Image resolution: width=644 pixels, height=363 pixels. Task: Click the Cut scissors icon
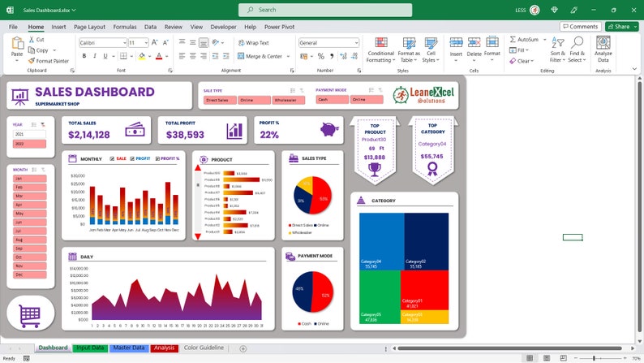tap(32, 40)
